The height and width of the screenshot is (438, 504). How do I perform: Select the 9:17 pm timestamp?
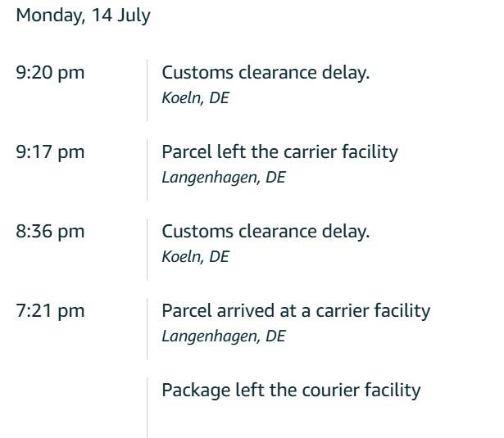pos(50,152)
